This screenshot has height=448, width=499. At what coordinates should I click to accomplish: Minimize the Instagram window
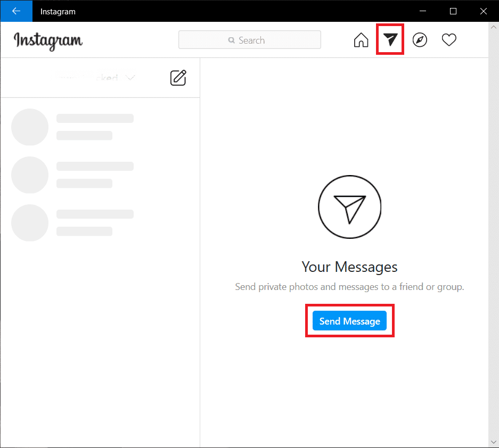[423, 11]
